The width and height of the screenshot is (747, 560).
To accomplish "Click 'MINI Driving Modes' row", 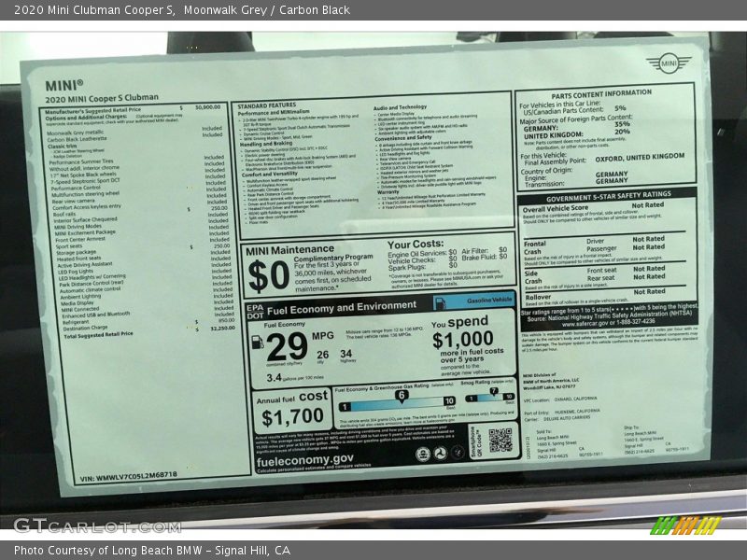I will point(78,227).
